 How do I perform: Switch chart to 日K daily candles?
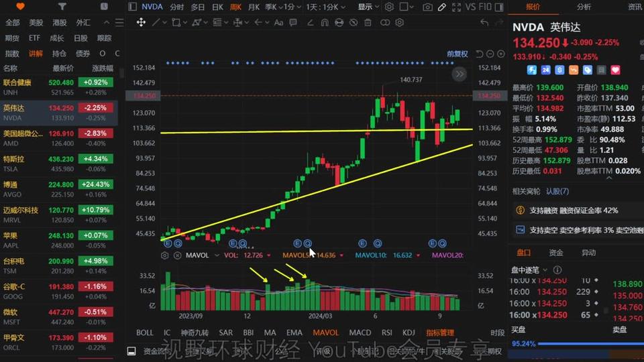(x=217, y=7)
